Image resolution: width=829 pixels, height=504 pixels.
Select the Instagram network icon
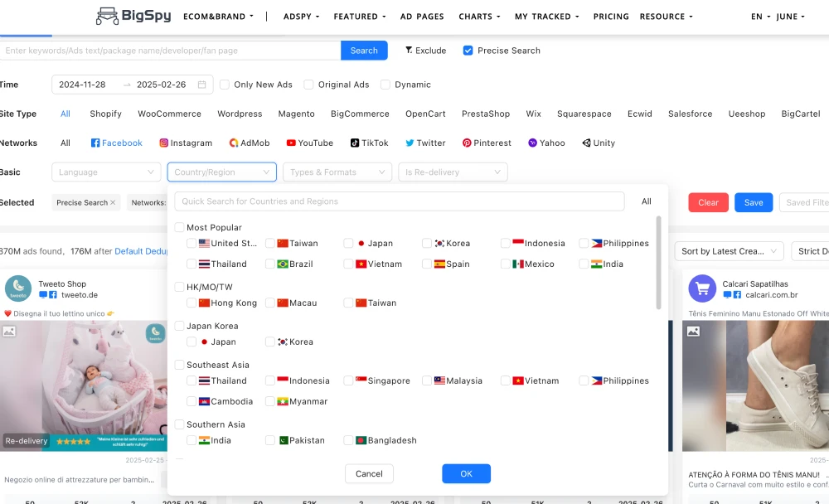(x=164, y=143)
